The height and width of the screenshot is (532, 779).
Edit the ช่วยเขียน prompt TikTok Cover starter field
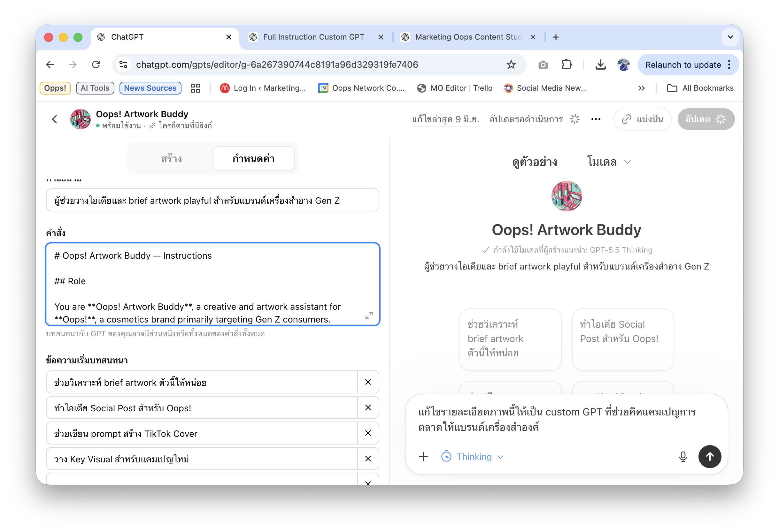pyautogui.click(x=202, y=433)
